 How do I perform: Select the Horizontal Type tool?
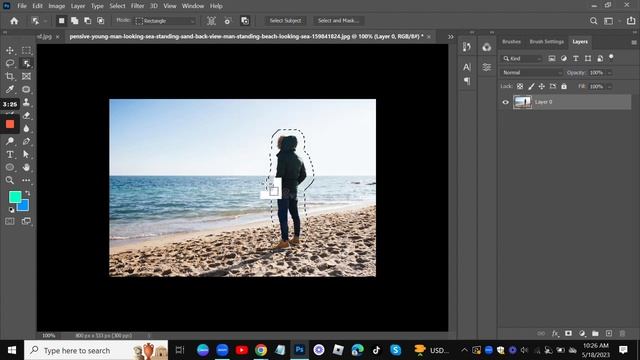(x=10, y=154)
